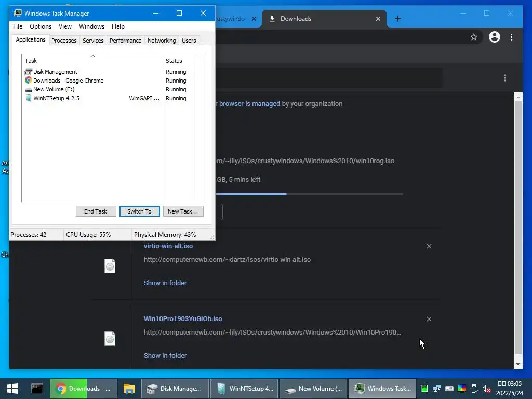Close the Downloads tab
This screenshot has width=532, height=399.
[x=378, y=19]
